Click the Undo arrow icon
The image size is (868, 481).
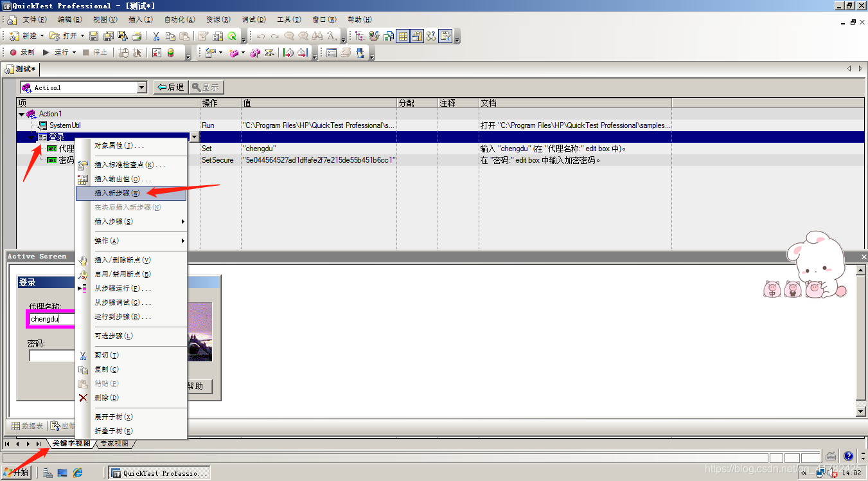click(x=261, y=36)
